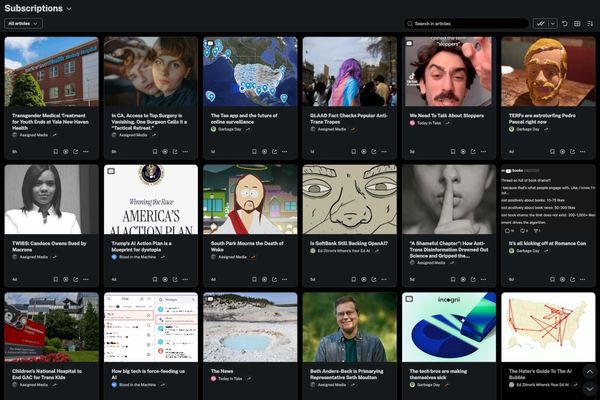This screenshot has width=600, height=400.
Task: Bookmark the SoftBank OpenAI article
Action: 354,279
